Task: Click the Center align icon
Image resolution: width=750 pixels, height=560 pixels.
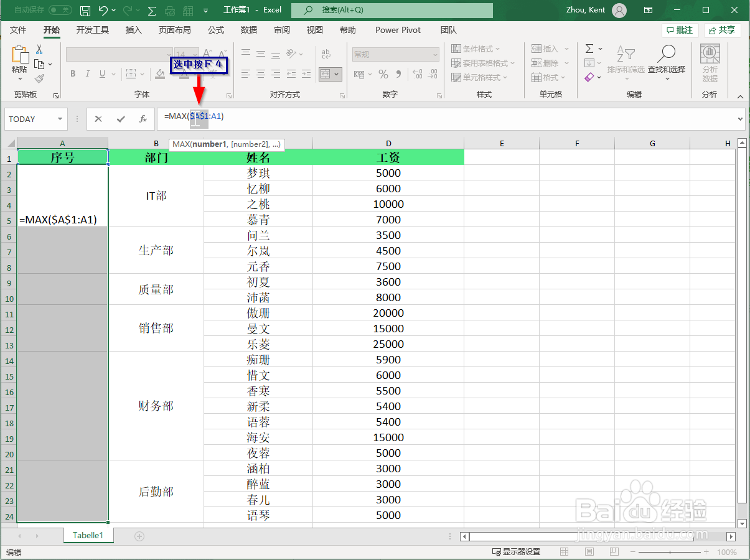Action: point(260,74)
